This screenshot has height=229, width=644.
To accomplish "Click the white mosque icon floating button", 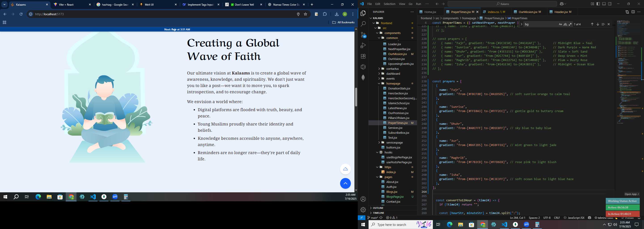I will pyautogui.click(x=345, y=169).
